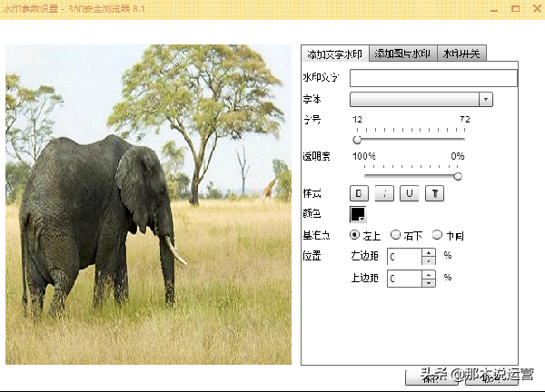This screenshot has width=545, height=392.
Task: Switch to the 水印开关 tab
Action: pyautogui.click(x=462, y=54)
